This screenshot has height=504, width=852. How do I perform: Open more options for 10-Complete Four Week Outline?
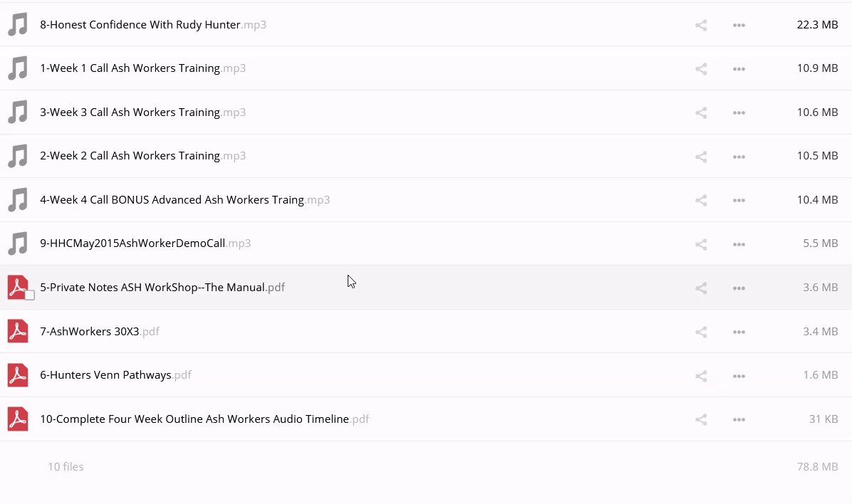coord(739,420)
